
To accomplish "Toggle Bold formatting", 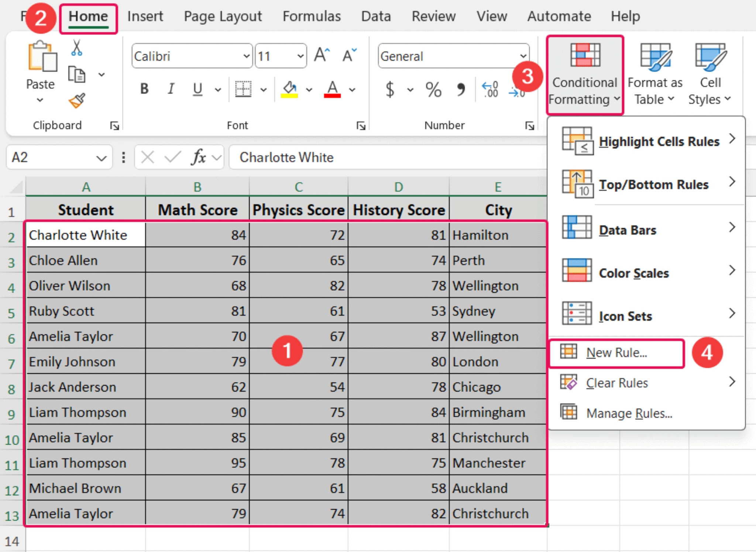I will pos(144,89).
